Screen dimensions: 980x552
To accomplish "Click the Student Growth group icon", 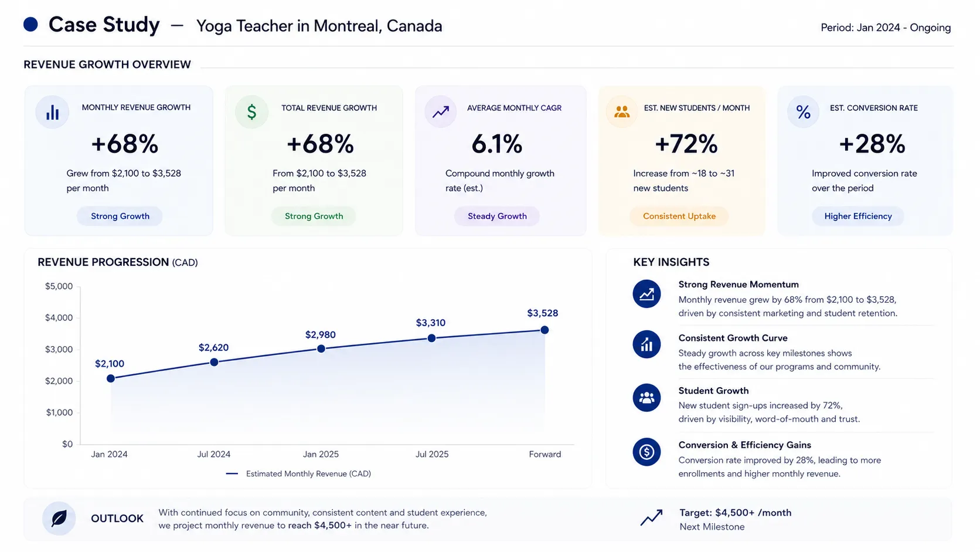I will coord(646,398).
